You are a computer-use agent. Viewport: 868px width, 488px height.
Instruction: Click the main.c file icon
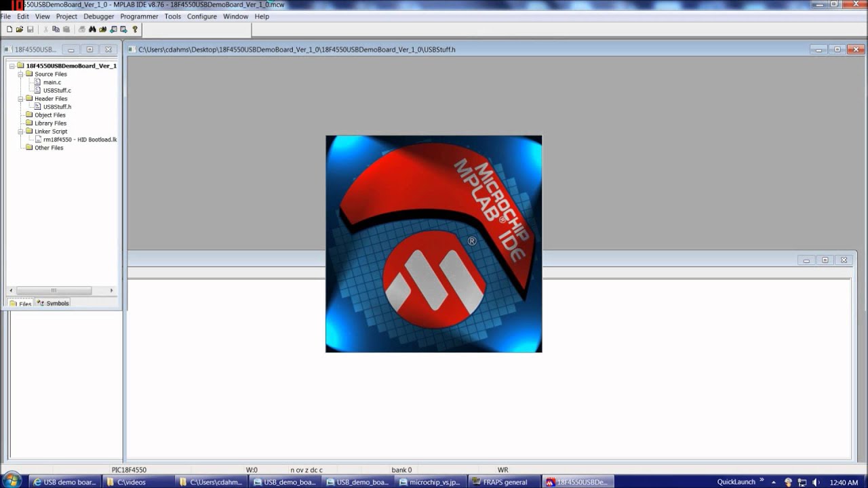(37, 82)
